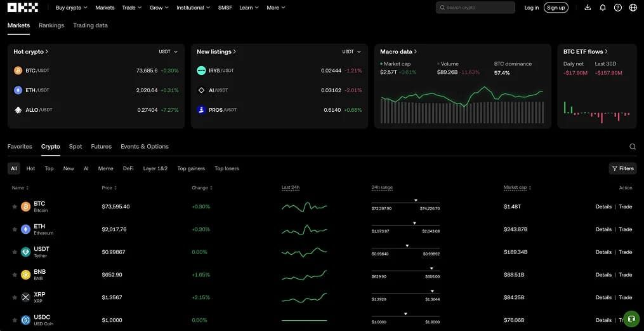Sort the table by Change
Screen dimensions: 644x331
click(x=202, y=188)
